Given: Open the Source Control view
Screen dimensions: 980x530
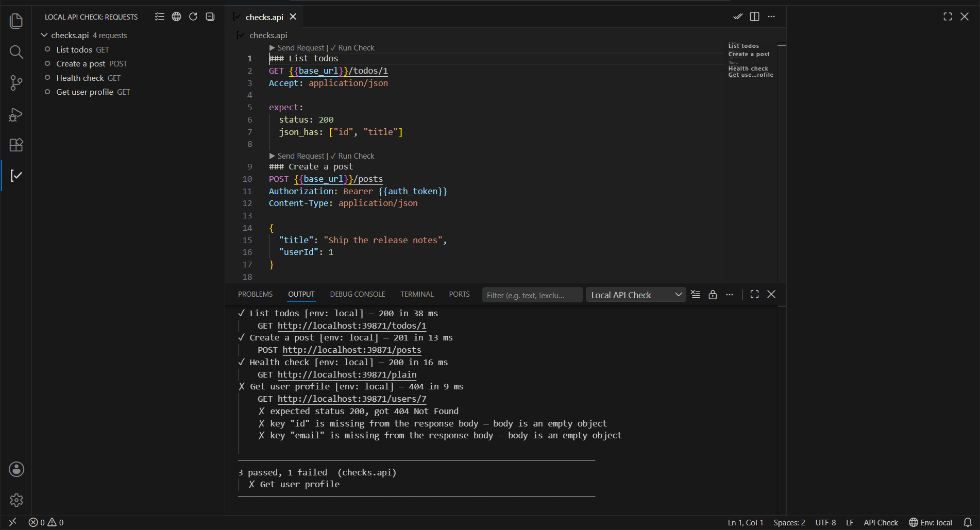Looking at the screenshot, I should pyautogui.click(x=16, y=83).
